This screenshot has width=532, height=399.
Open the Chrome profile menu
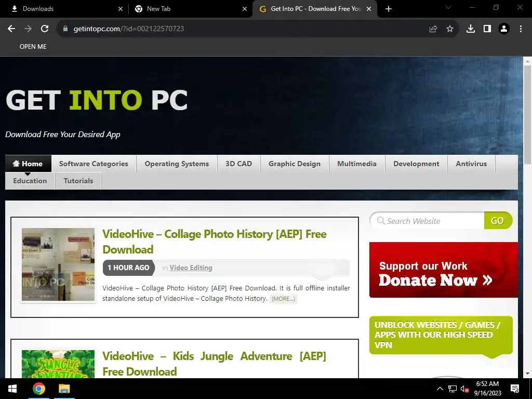504,29
